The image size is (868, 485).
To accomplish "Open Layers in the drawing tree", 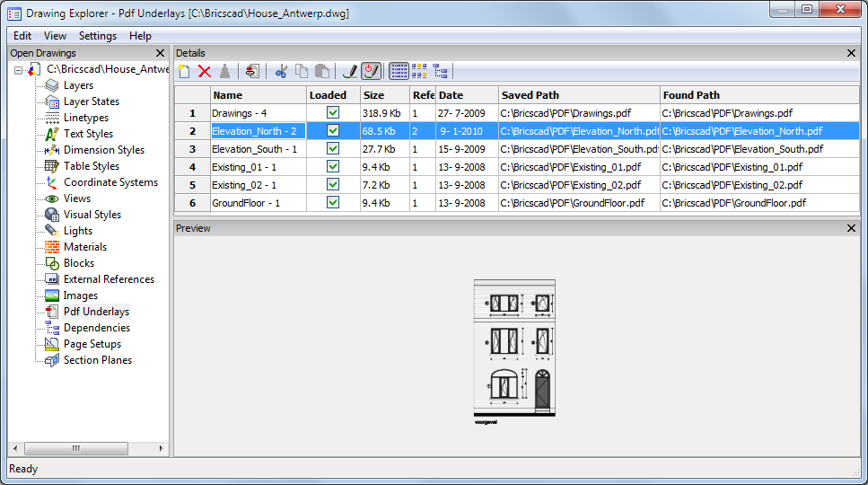I will click(78, 85).
